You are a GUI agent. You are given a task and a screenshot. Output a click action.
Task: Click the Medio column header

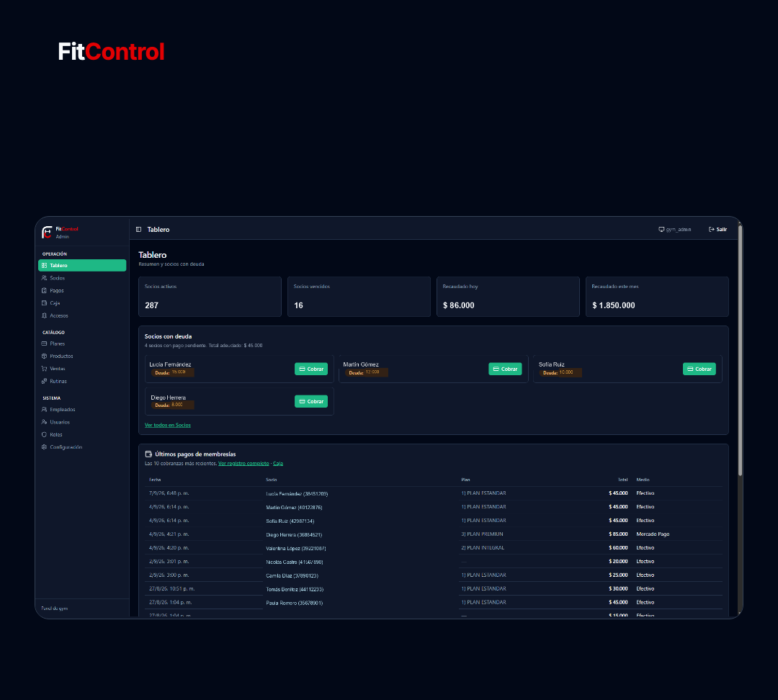click(x=643, y=480)
